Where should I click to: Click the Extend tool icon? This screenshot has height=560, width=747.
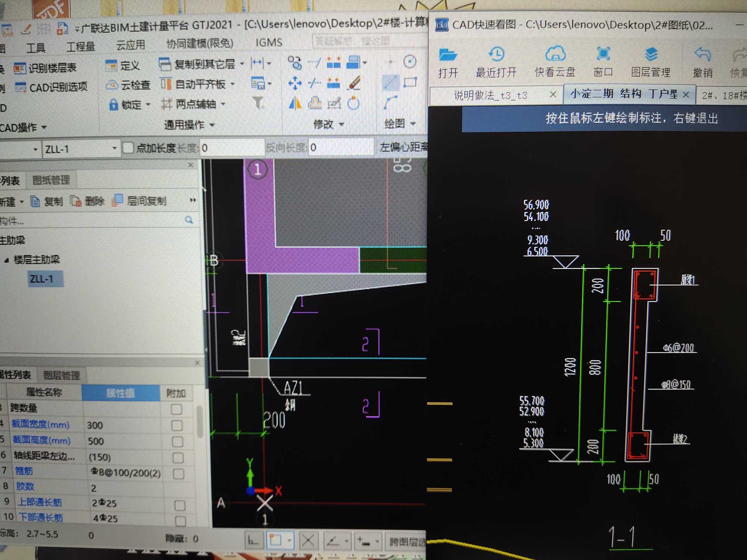314,62
